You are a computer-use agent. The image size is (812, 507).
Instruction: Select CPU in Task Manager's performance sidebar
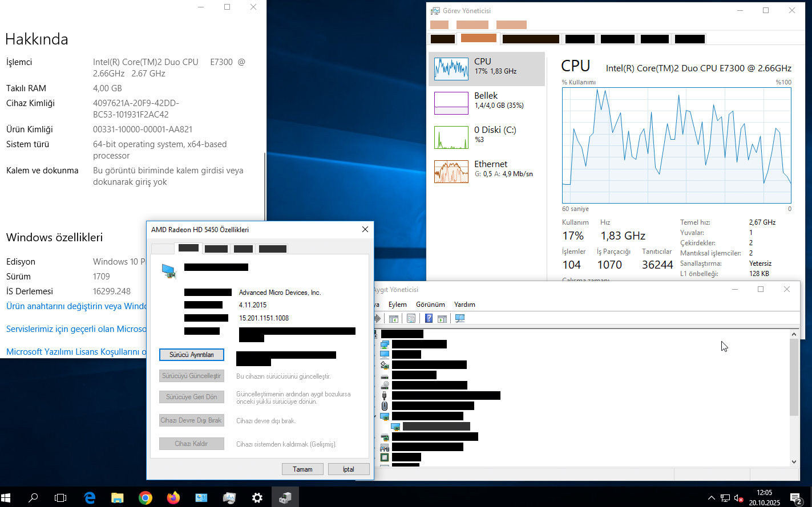click(487, 69)
